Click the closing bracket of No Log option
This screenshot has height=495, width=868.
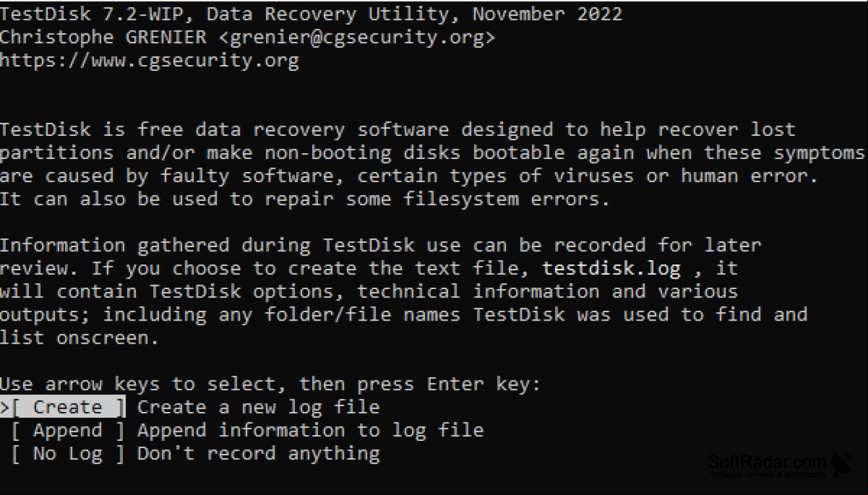(120, 454)
